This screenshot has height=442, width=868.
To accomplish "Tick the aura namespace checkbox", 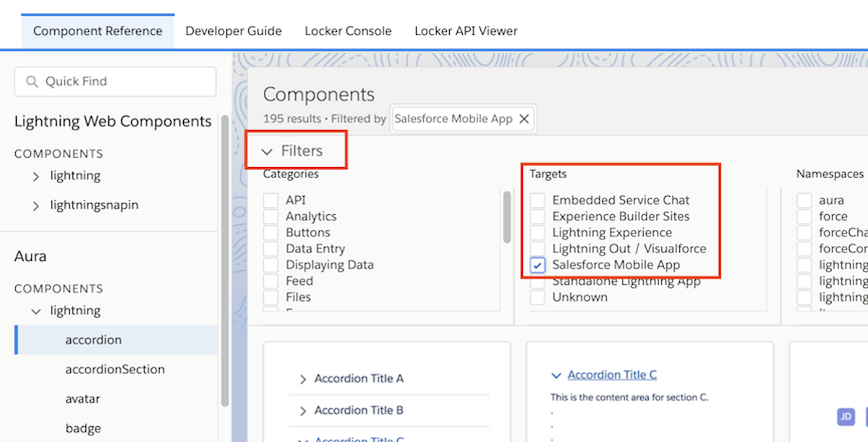I will pyautogui.click(x=804, y=200).
